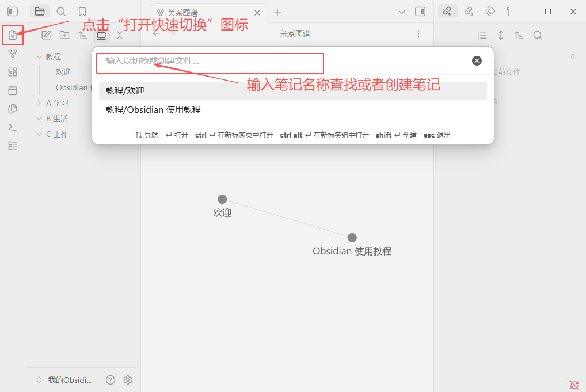Toggle auto-reveal current file icon
This screenshot has height=392, width=586.
pos(101,36)
